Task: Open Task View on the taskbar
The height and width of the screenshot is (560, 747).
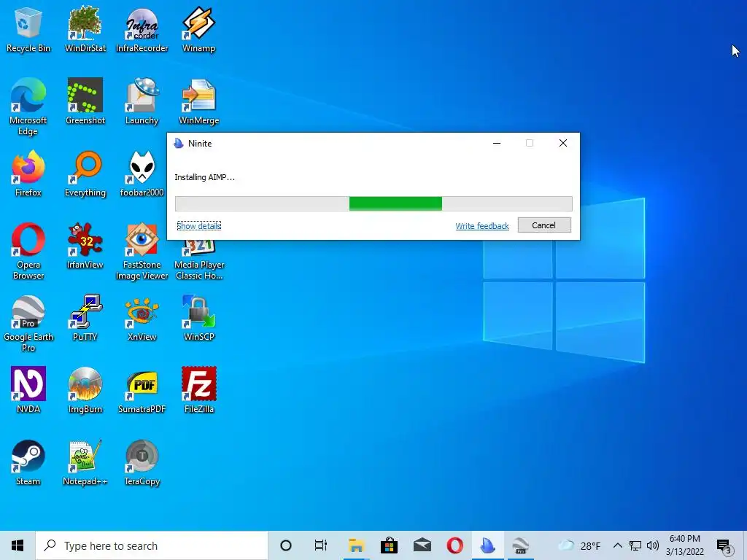Action: [321, 545]
